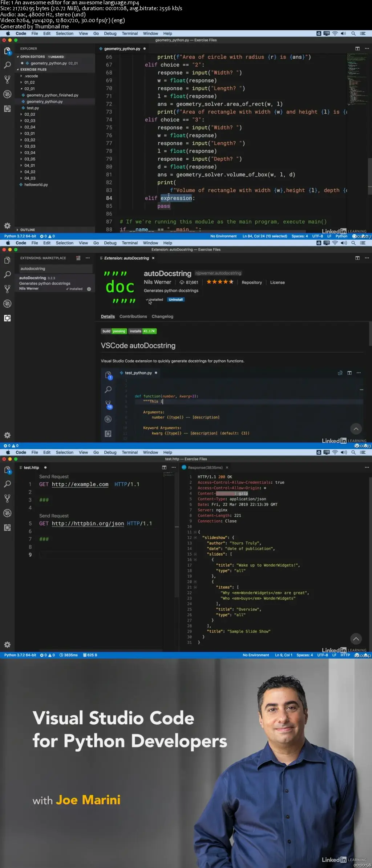Image resolution: width=372 pixels, height=868 pixels.
Task: Click Search icon in autoDocstring window activity bar
Action: pos(7,275)
